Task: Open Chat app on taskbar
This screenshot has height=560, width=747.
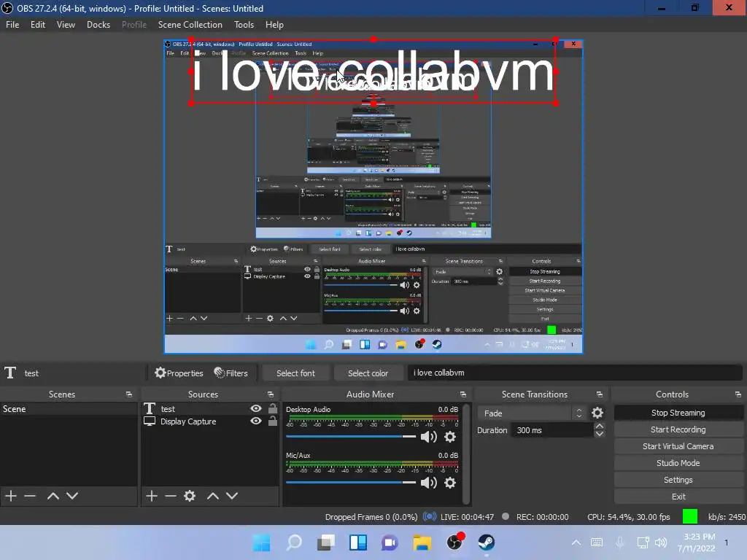Action: coord(390,542)
